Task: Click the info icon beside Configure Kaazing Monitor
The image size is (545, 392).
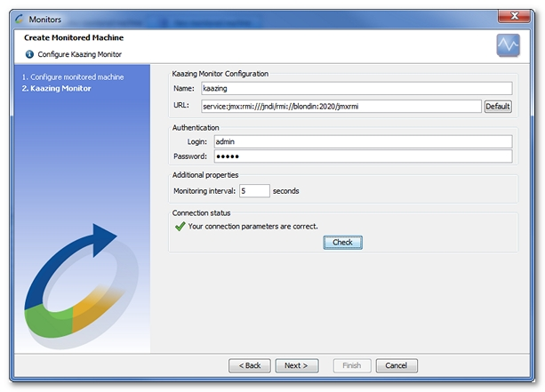Action: [29, 54]
